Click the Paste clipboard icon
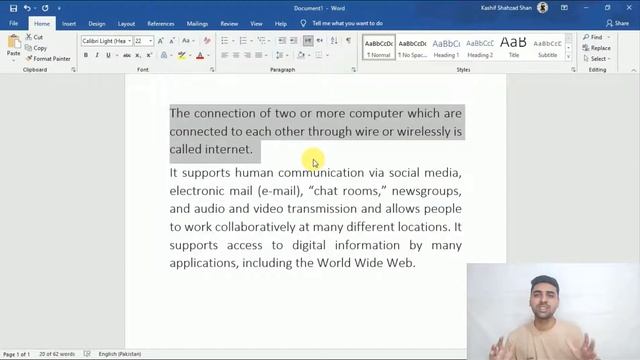Viewport: 640px width, 360px height. (x=13, y=42)
